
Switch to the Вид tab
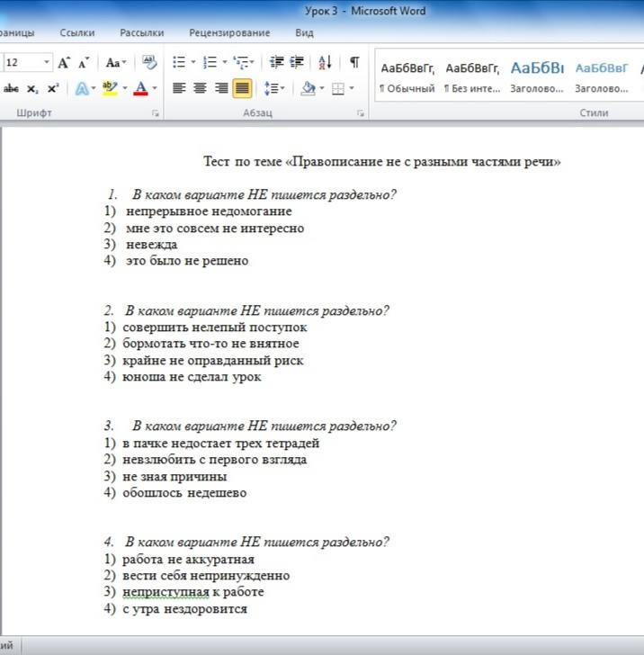tap(304, 32)
